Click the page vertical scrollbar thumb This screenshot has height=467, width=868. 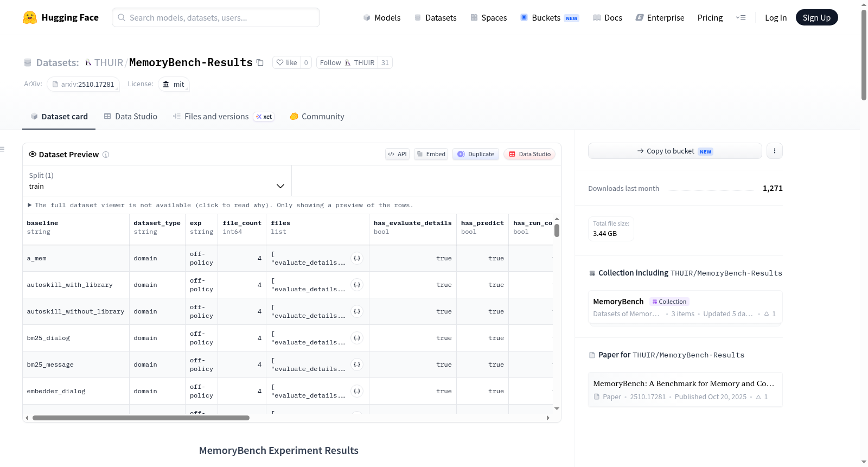(864, 54)
